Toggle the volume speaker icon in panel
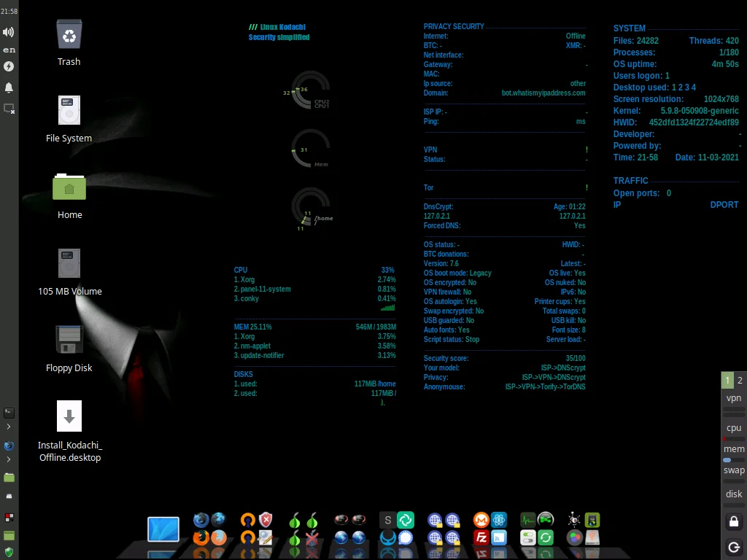 (x=9, y=32)
